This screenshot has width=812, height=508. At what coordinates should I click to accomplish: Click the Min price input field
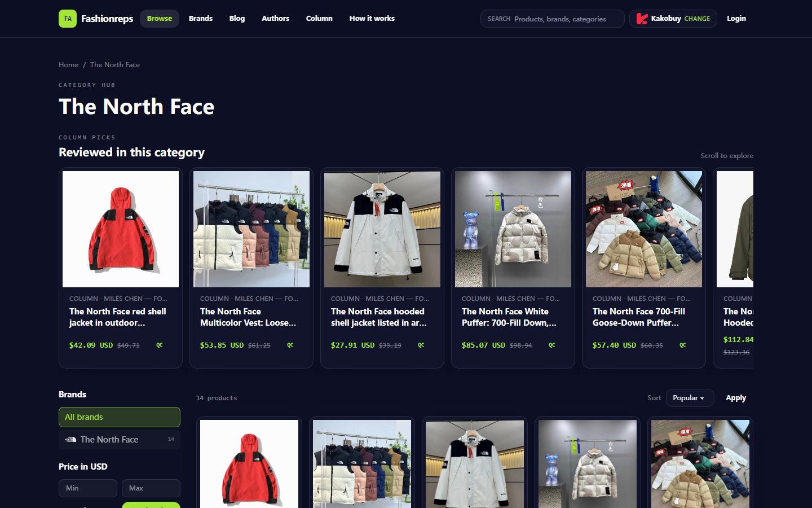coord(88,488)
